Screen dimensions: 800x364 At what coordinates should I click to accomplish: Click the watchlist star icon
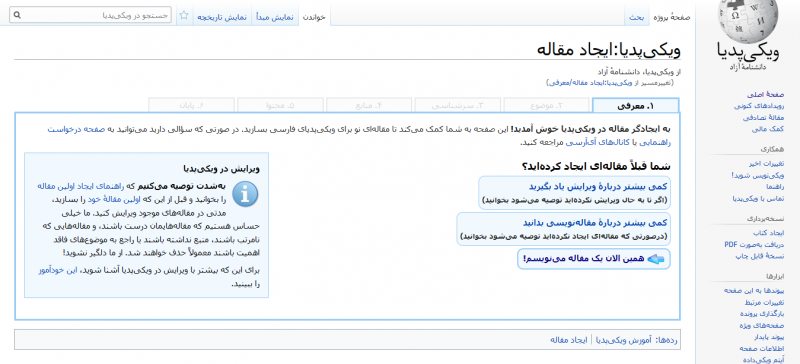pos(184,15)
